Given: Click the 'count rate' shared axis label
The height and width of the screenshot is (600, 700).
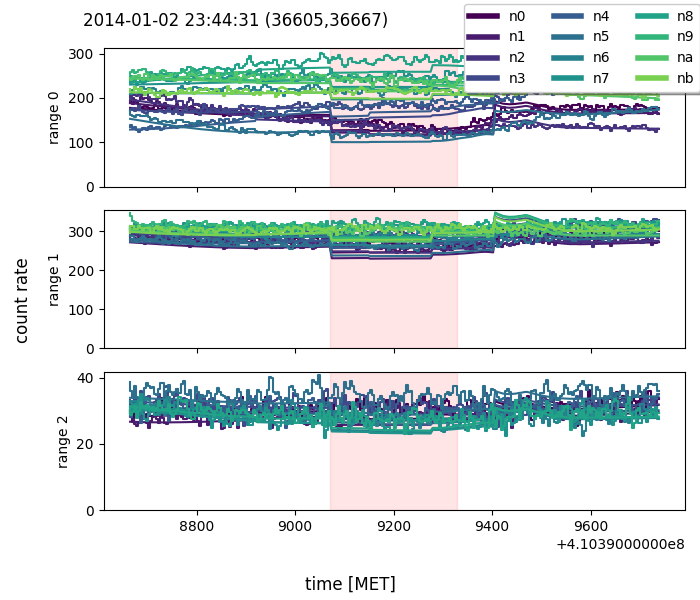Looking at the screenshot, I should pos(21,301).
